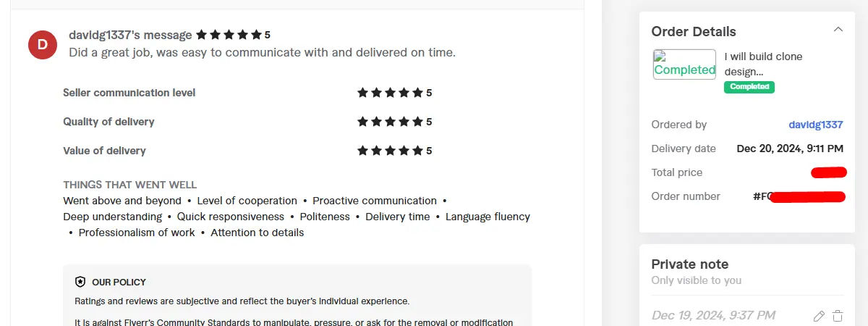Click the green Completed status badge
Viewport: 868px width, 326px height.
pyautogui.click(x=749, y=87)
